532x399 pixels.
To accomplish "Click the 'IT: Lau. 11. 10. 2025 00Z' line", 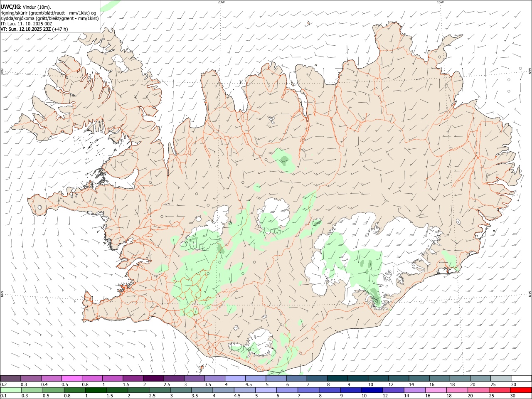I will 26,24.
